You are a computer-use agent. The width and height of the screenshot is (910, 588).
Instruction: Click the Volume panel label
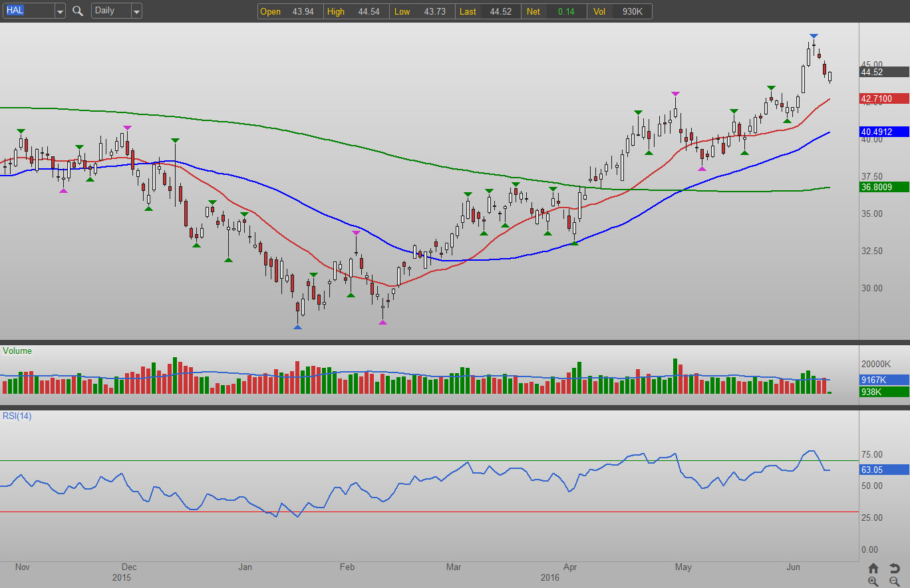click(17, 351)
